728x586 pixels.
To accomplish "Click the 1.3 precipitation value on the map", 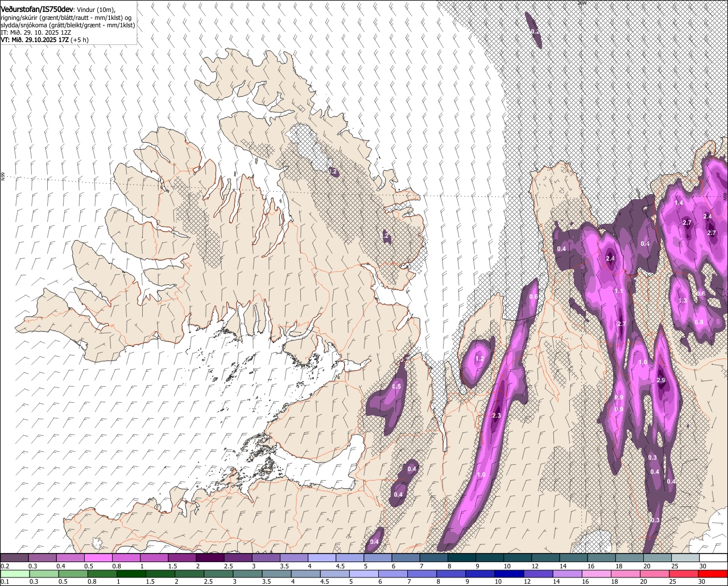I will pyautogui.click(x=682, y=300).
